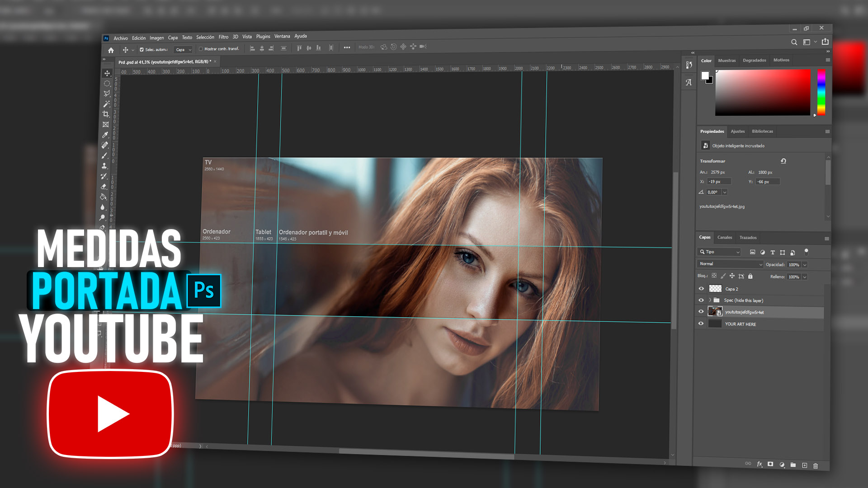Screen dimensions: 868x488
Task: Click the delete layer trash icon
Action: [816, 466]
